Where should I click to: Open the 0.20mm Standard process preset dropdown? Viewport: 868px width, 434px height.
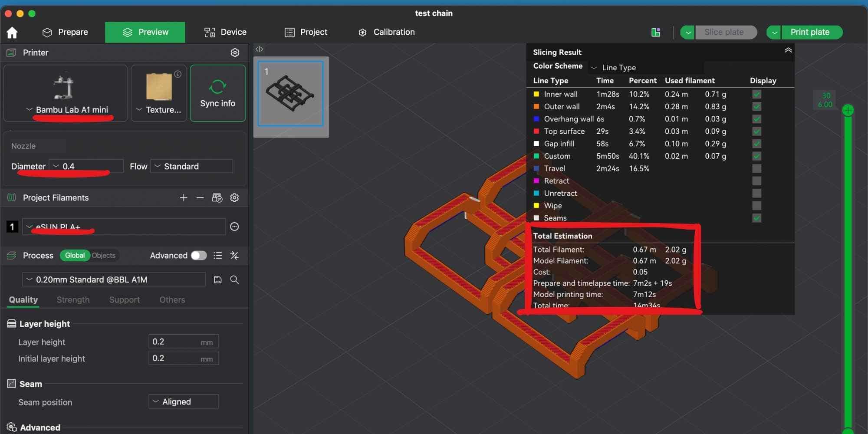[x=114, y=279]
